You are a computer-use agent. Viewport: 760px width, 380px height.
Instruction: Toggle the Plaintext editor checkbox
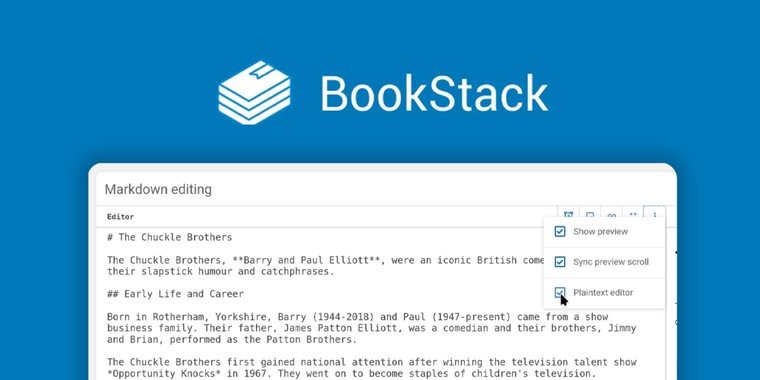[x=560, y=292]
